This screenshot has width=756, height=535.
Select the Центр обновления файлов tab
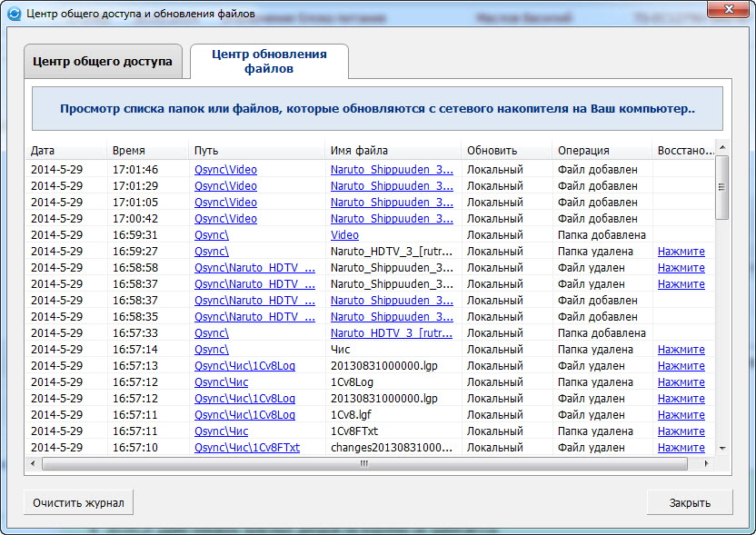(x=269, y=61)
